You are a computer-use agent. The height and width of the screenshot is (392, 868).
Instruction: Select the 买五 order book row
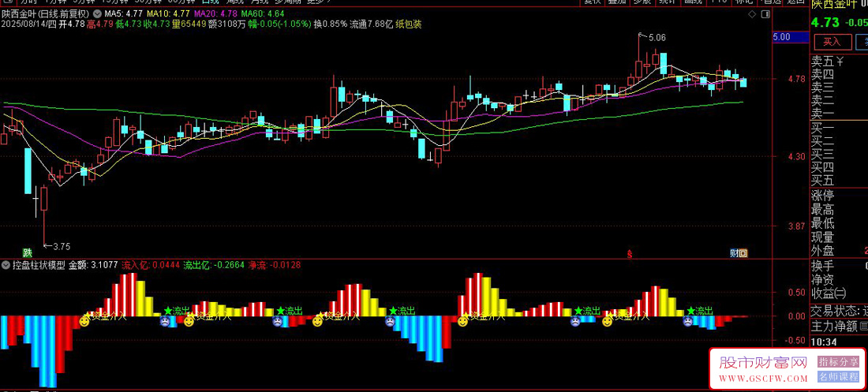pyautogui.click(x=838, y=181)
